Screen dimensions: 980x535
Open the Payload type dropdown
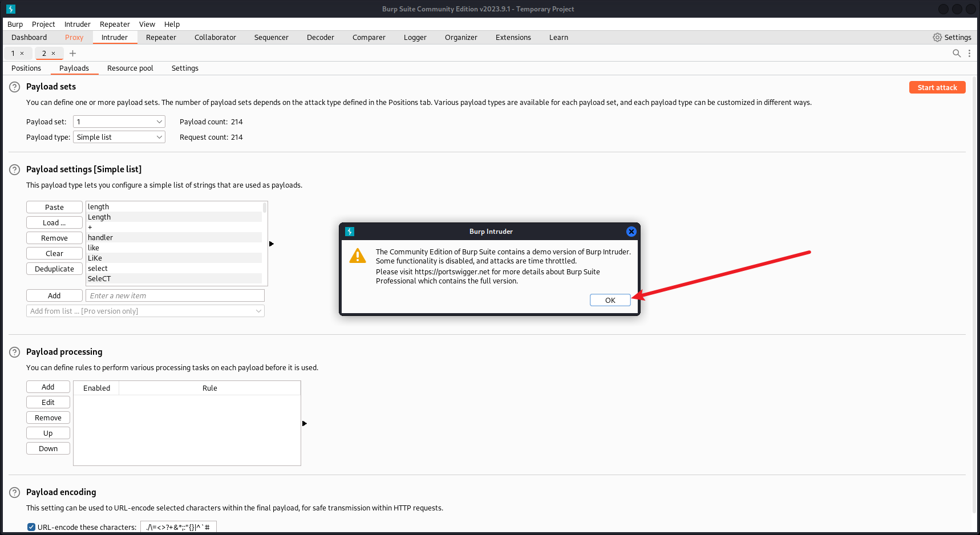pos(119,137)
